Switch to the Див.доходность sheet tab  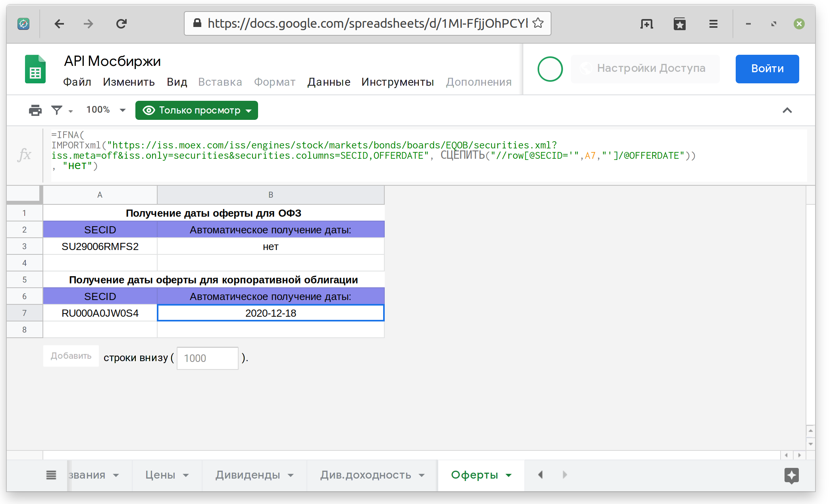point(365,475)
